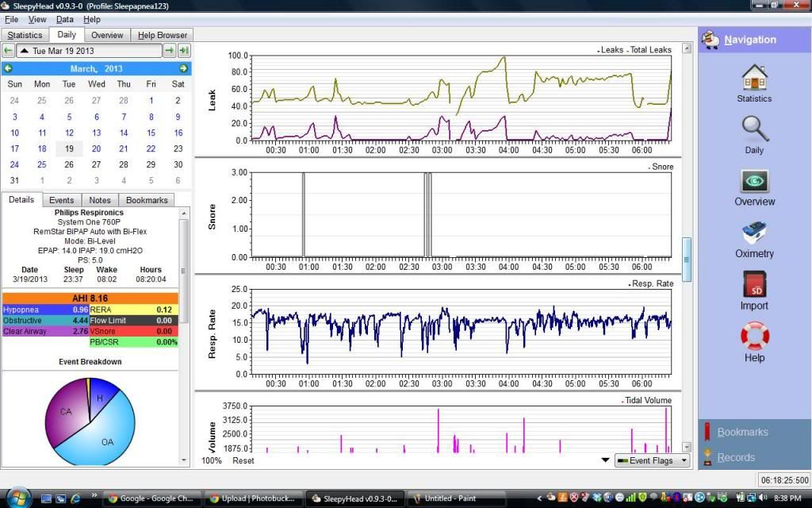
Task: Click the graph scrollbar down arrow
Action: coord(687,447)
